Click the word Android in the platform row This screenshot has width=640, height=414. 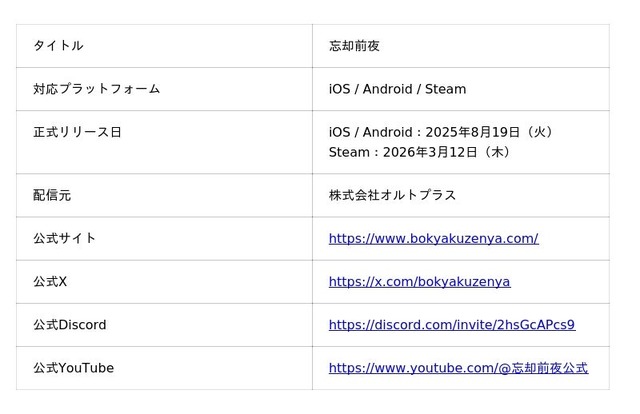pos(387,89)
